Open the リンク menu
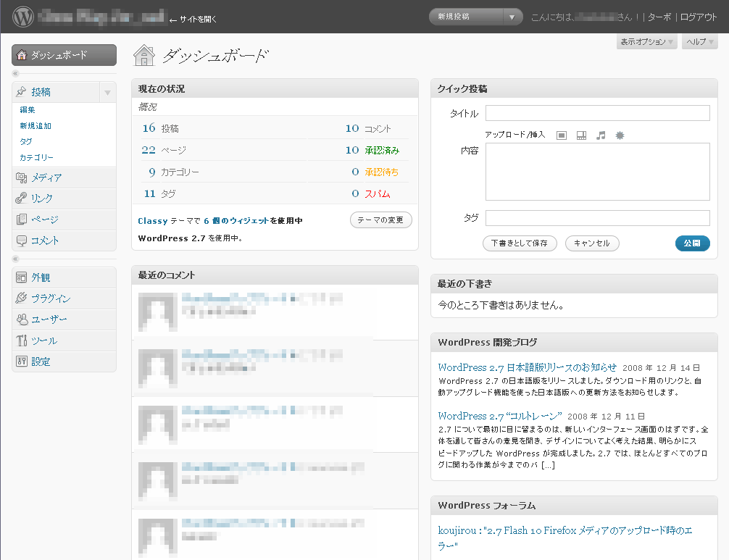Image resolution: width=729 pixels, height=560 pixels. point(42,198)
